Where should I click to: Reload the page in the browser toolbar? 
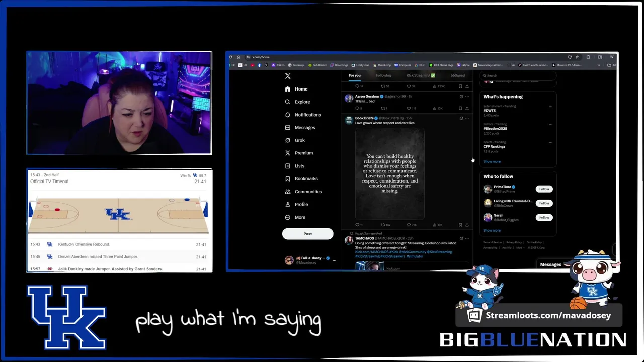tap(230, 57)
